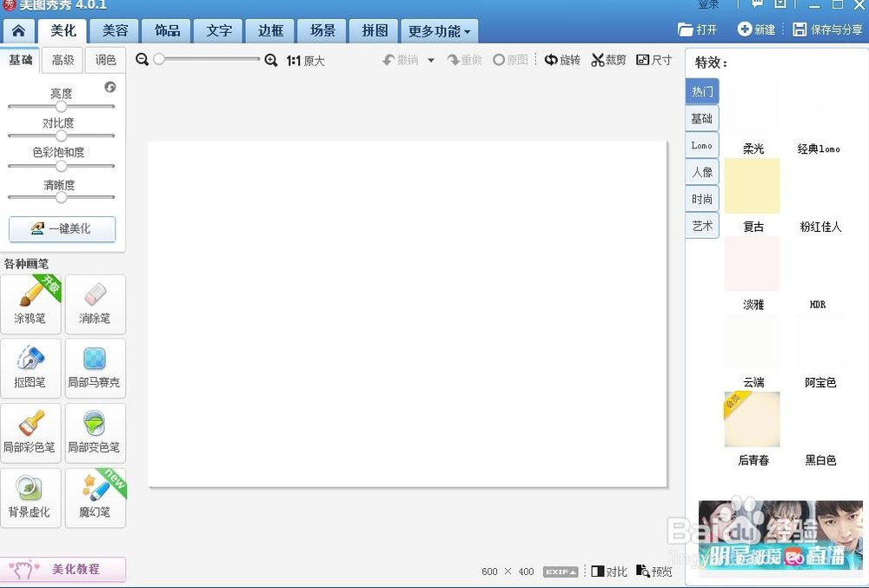Viewport: 869px width, 588px height.
Task: Open the 抠图笔 cutout pen tool
Action: 31,368
